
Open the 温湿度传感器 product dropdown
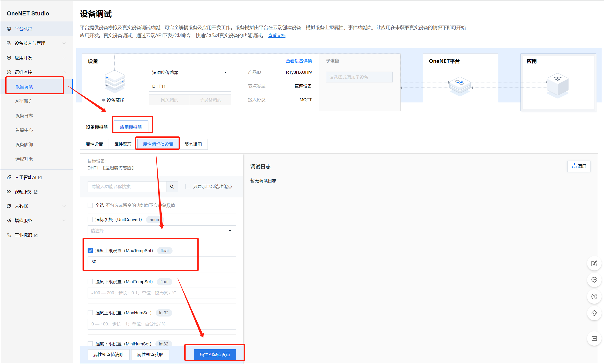tap(190, 73)
